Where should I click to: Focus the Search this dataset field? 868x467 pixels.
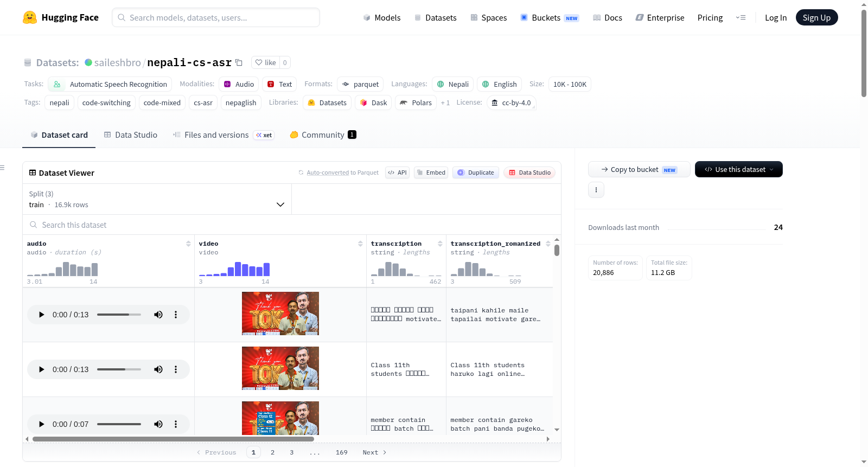point(292,225)
